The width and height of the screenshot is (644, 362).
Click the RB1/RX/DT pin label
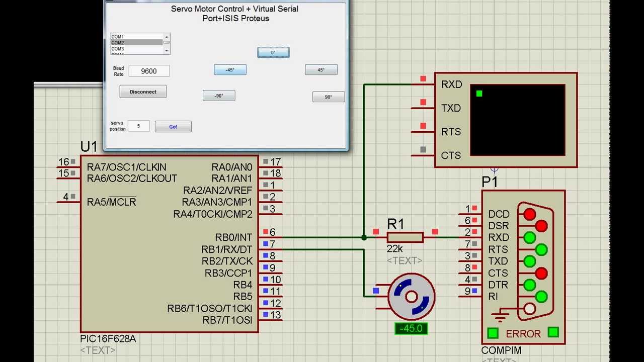[226, 249]
